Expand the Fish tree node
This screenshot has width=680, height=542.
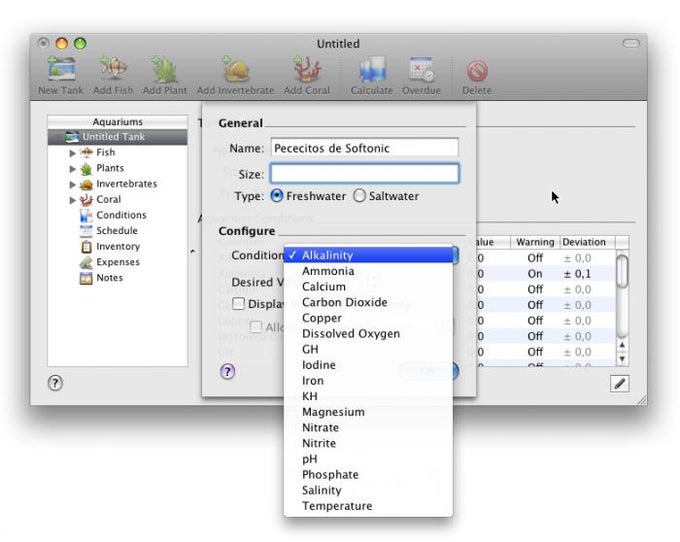pos(72,153)
